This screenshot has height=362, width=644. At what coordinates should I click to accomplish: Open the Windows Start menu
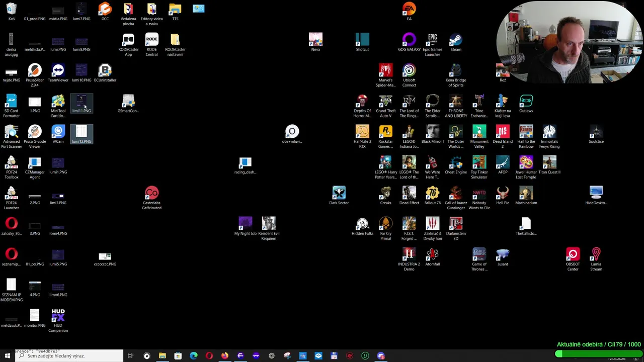[x=8, y=355]
